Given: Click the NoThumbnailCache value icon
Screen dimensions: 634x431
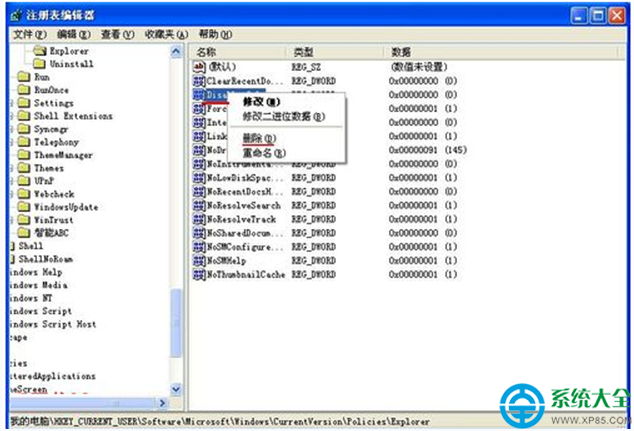Looking at the screenshot, I should pyautogui.click(x=199, y=275).
